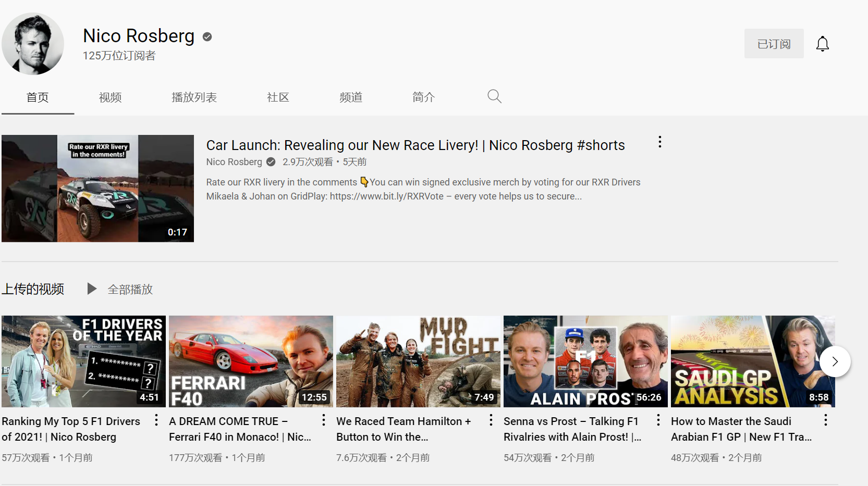Viewport: 868px width, 486px height.
Task: Click the 上传的视频 section heading
Action: point(33,289)
